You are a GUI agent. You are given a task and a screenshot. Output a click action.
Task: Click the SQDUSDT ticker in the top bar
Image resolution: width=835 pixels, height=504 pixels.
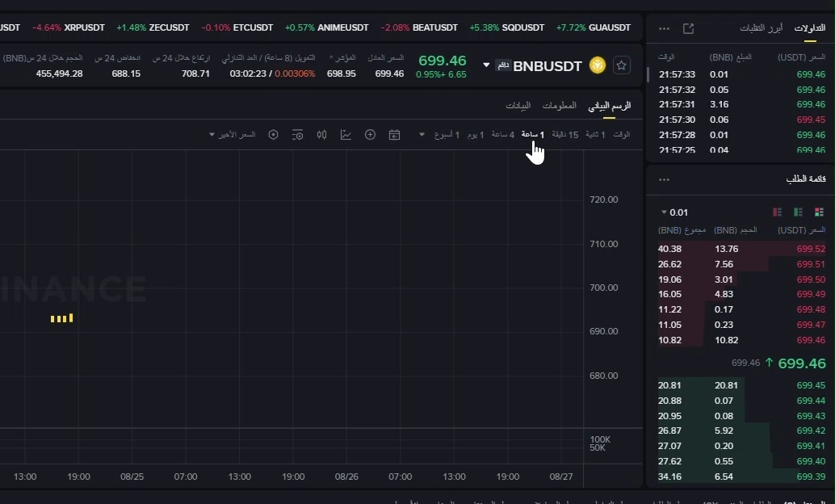pos(507,27)
